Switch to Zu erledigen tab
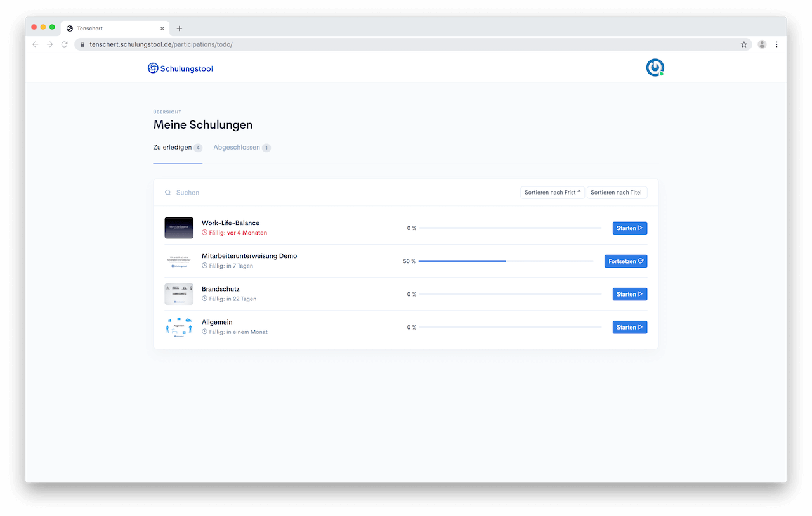The image size is (812, 516). pos(178,148)
